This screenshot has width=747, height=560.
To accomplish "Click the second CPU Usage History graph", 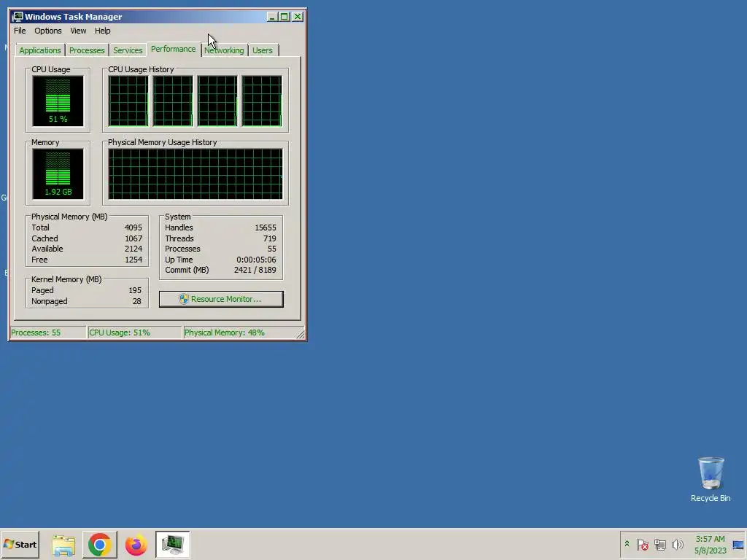I will 173,101.
